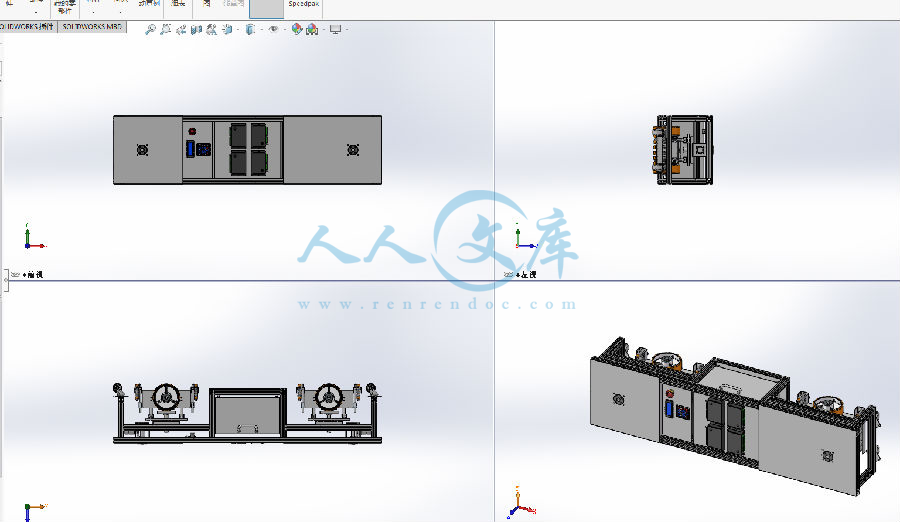The height and width of the screenshot is (522, 900).
Task: Click the Display Style icon
Action: (x=250, y=30)
